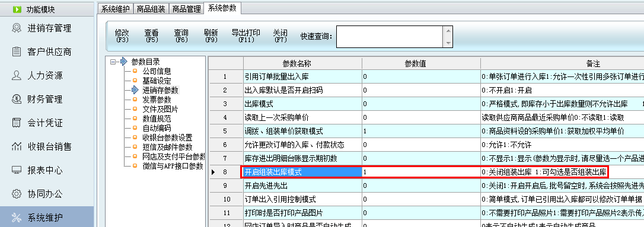Select 收银台参数设置 tree node
This screenshot has height=227, width=644.
(x=167, y=138)
